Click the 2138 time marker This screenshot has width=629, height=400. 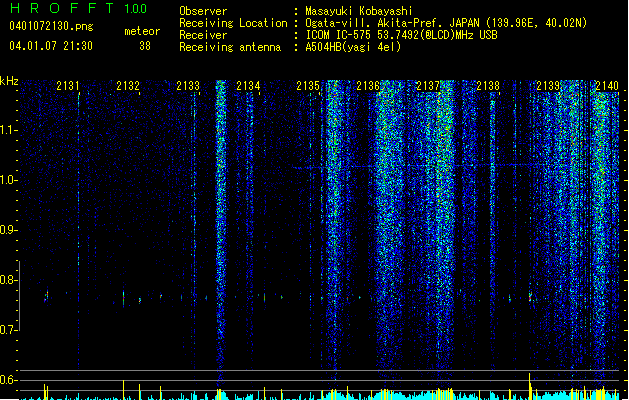pyautogui.click(x=488, y=86)
